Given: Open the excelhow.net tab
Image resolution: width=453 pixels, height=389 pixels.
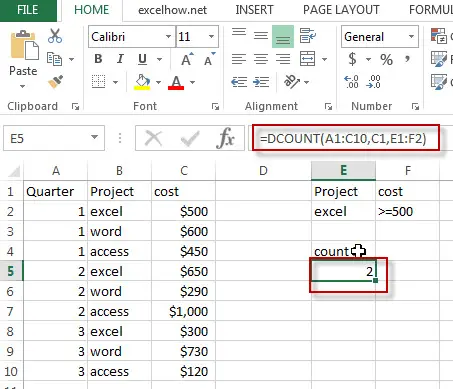Looking at the screenshot, I should pos(172,10).
